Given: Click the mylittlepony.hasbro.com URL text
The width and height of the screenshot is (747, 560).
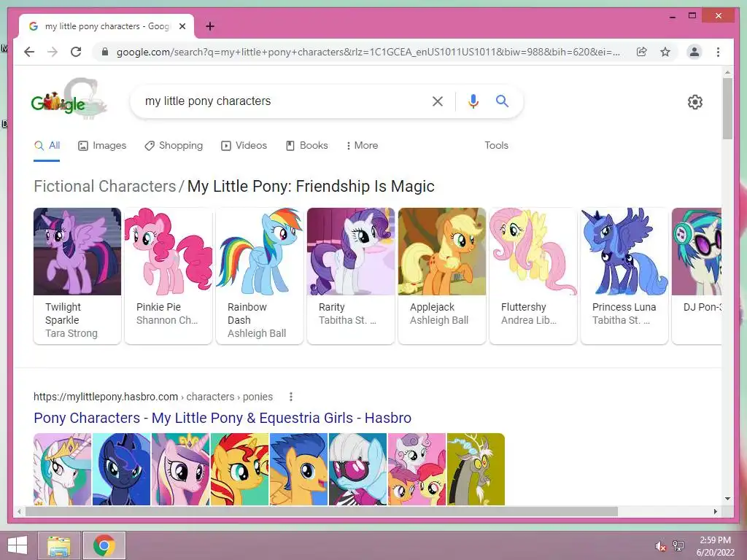Looking at the screenshot, I should 106,397.
